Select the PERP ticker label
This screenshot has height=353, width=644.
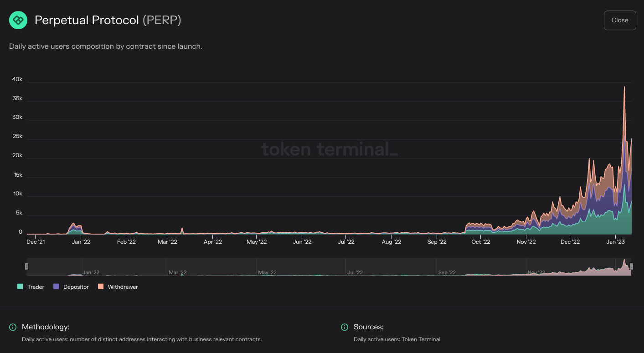click(163, 20)
